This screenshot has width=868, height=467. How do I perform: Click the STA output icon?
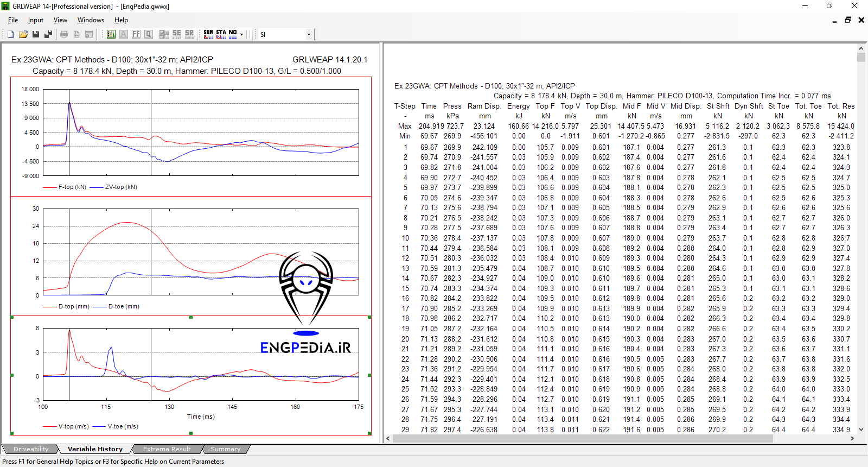221,34
